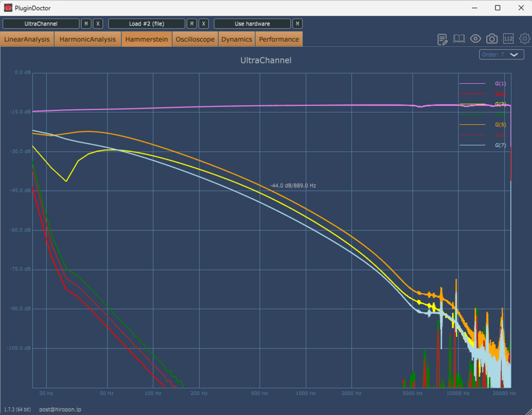Click the 50 Hz axis label
The image size is (532, 415).
[x=107, y=393]
